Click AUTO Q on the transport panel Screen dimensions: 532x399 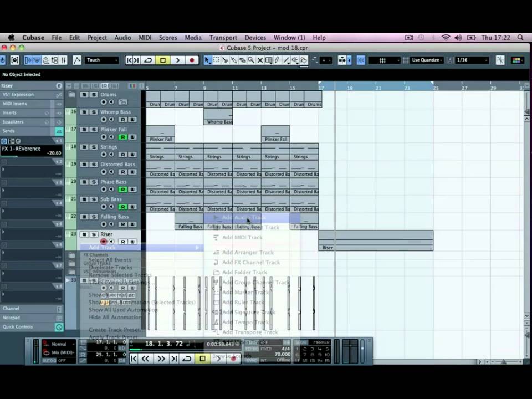(x=49, y=361)
